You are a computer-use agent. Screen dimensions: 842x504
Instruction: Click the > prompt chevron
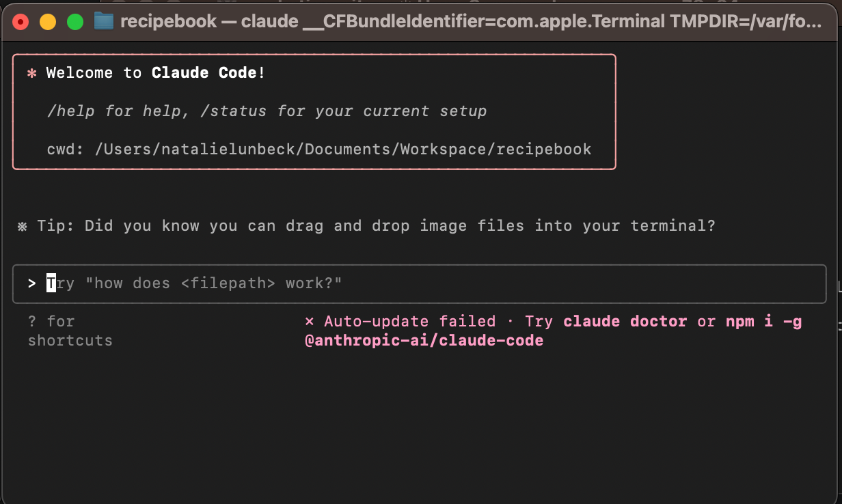[x=32, y=283]
